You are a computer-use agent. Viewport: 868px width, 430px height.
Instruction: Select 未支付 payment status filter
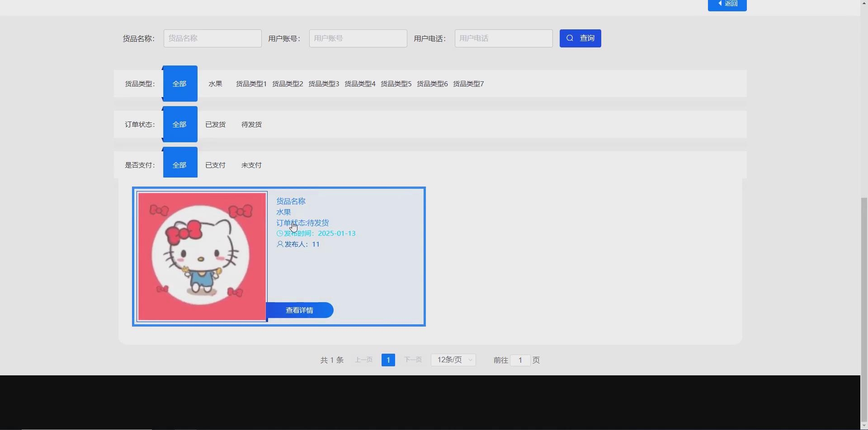(251, 165)
